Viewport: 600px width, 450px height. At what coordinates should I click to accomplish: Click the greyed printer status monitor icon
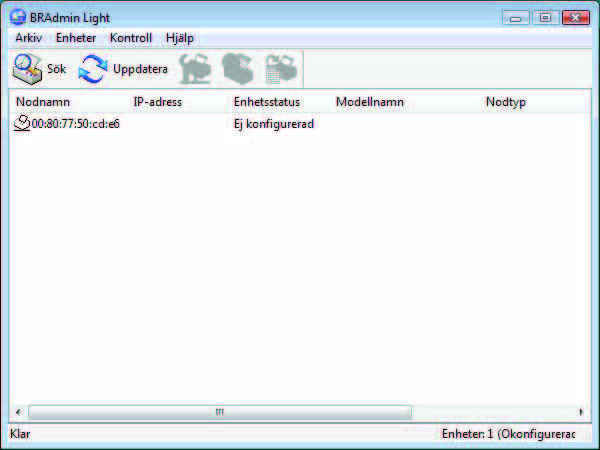238,69
